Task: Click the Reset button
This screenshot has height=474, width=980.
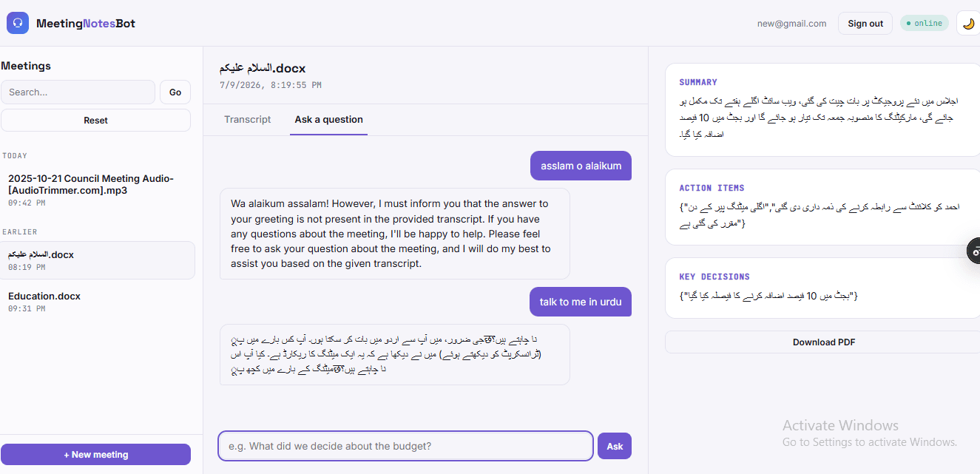Action: point(95,121)
